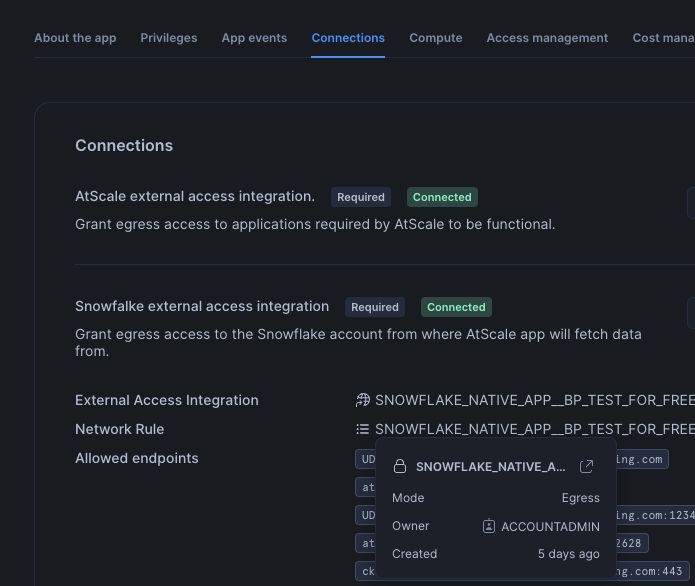Click the External Access Integration globe icon

(x=363, y=400)
